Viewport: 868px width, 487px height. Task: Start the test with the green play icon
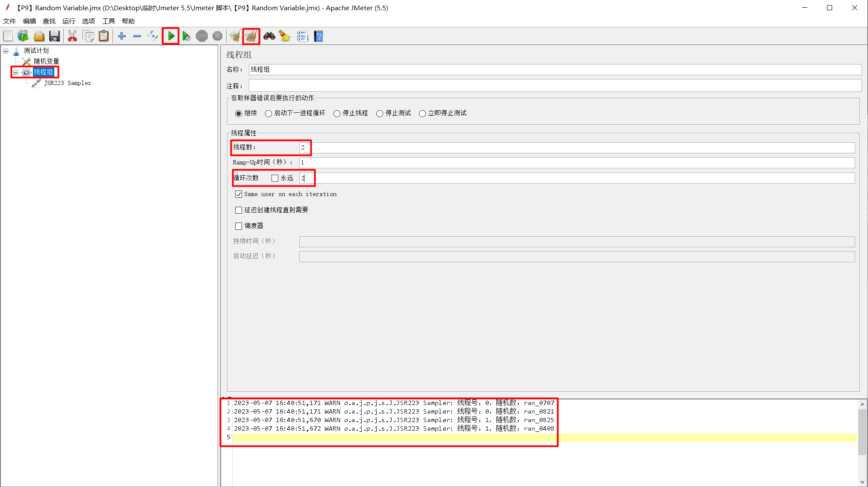click(x=170, y=36)
